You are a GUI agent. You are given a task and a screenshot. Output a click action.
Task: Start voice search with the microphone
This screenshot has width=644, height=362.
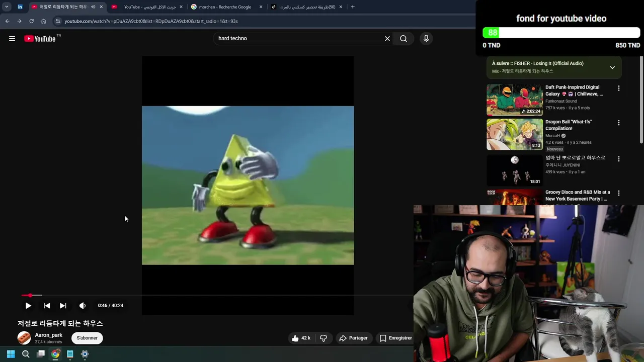[426, 38]
